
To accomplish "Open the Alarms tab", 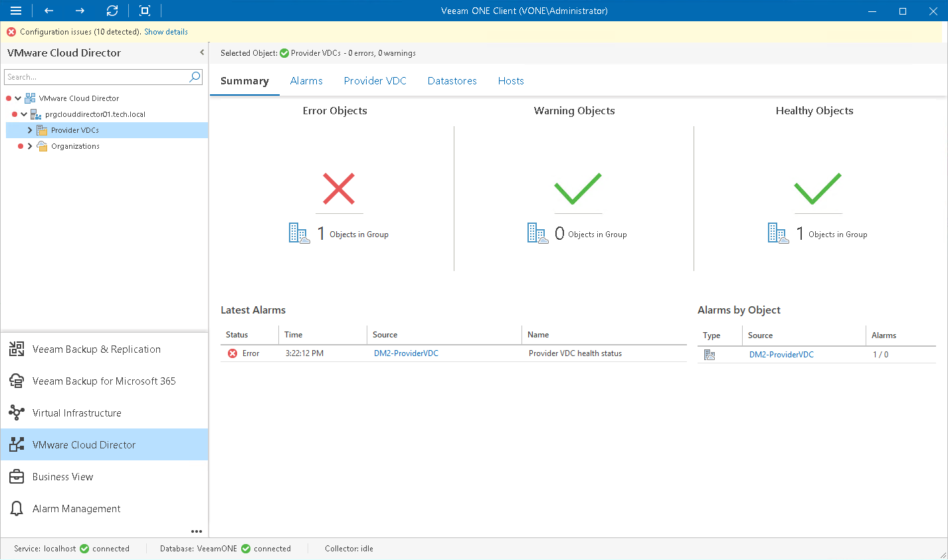I will click(x=306, y=81).
